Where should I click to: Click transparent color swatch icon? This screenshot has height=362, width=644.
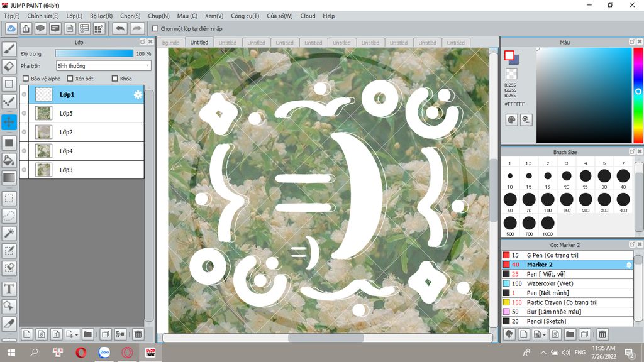511,74
